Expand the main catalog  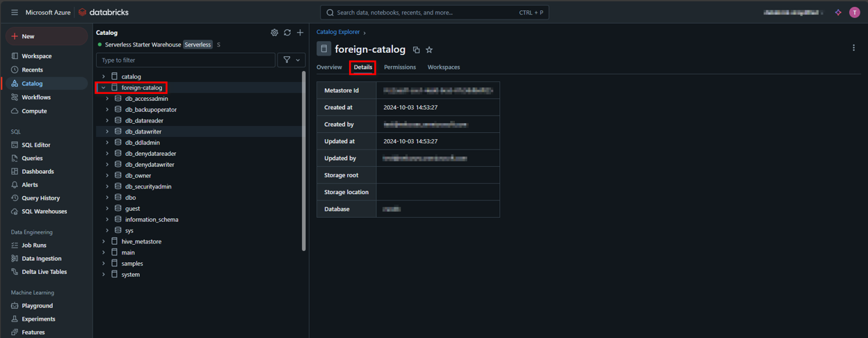pos(104,252)
